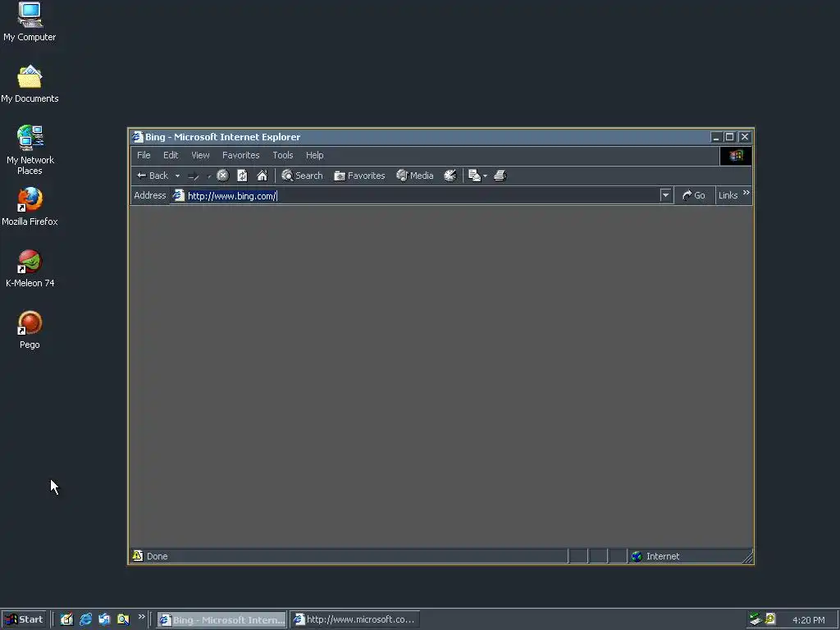Print the page with the Print icon
This screenshot has height=630, width=840.
click(500, 176)
